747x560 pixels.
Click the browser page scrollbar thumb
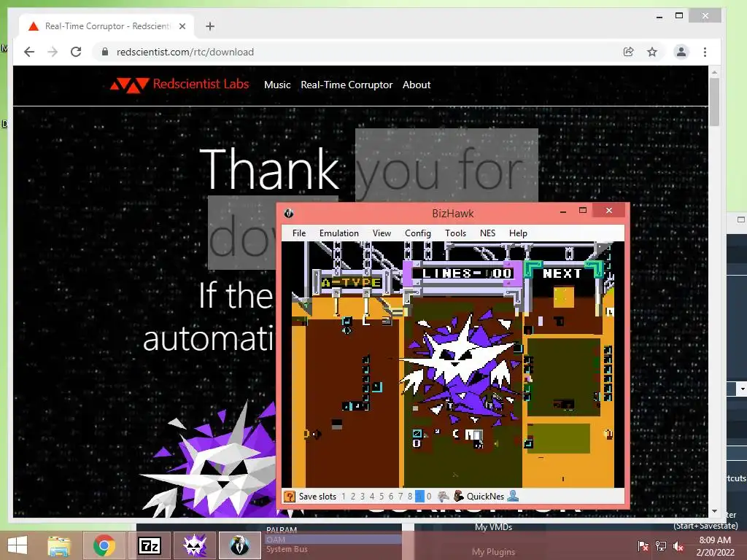[x=714, y=102]
